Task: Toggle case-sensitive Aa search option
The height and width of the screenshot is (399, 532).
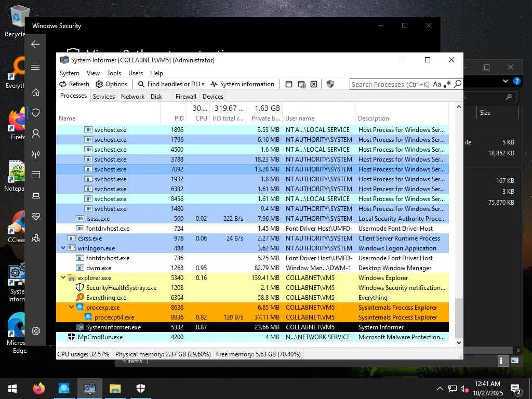Action: (x=437, y=84)
